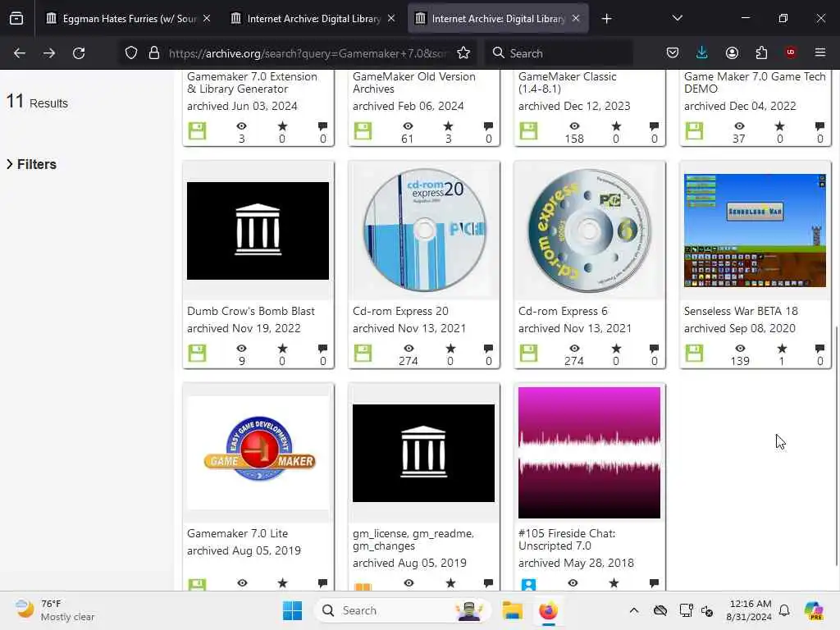Open GameMaker Old Version Archives link
Screen dimensions: 840x630
coord(413,83)
